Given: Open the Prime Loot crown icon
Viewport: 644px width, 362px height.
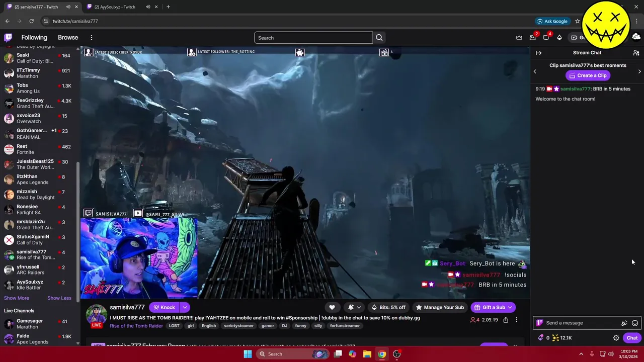Looking at the screenshot, I should tap(519, 38).
